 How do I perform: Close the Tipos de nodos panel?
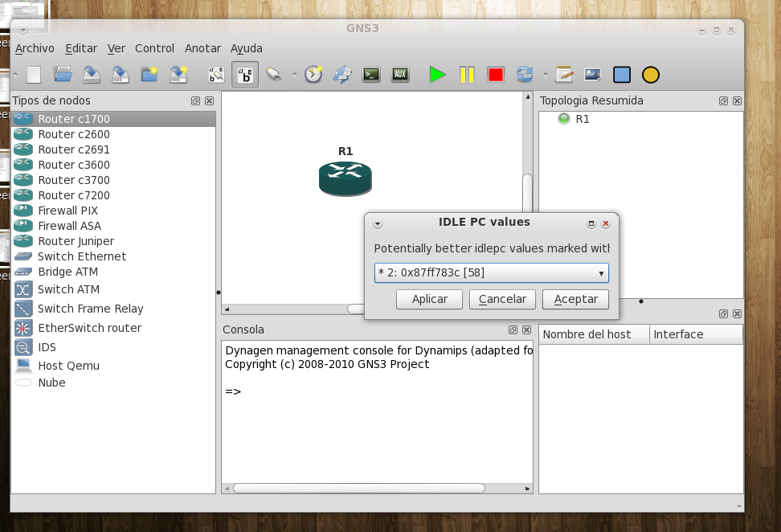[209, 101]
